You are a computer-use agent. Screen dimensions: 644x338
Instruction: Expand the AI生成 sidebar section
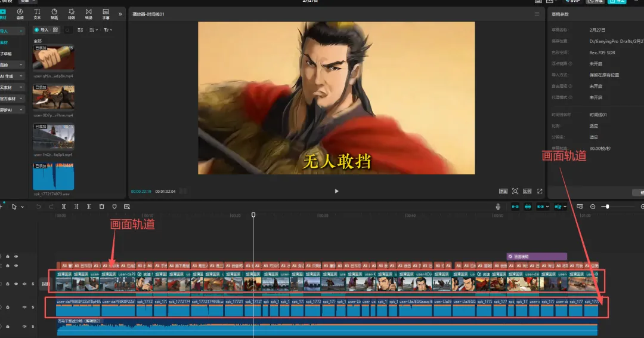pyautogui.click(x=21, y=76)
